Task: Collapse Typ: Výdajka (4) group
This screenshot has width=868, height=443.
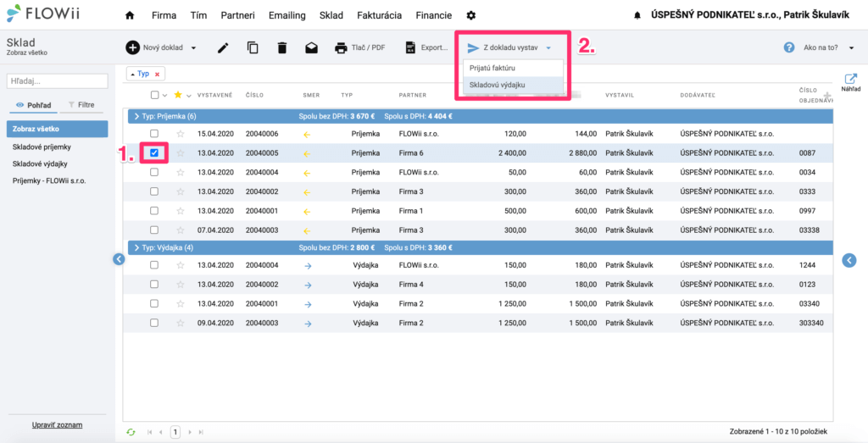Action: 136,248
